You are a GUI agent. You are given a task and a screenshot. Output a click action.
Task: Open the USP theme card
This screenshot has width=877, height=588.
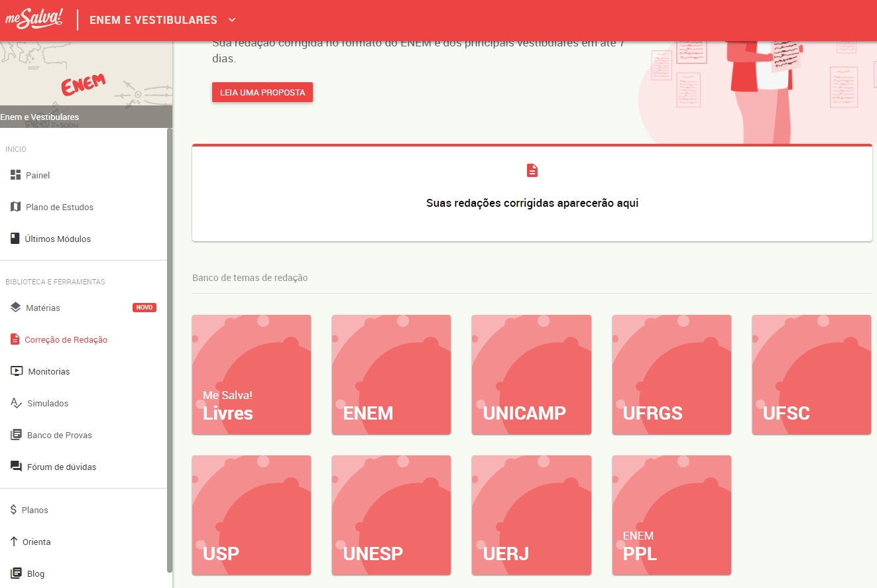pos(251,515)
